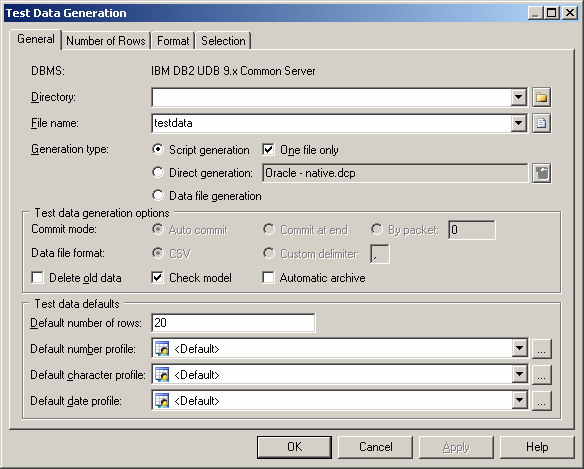
Task: Expand the Directory dropdown list
Action: (518, 97)
